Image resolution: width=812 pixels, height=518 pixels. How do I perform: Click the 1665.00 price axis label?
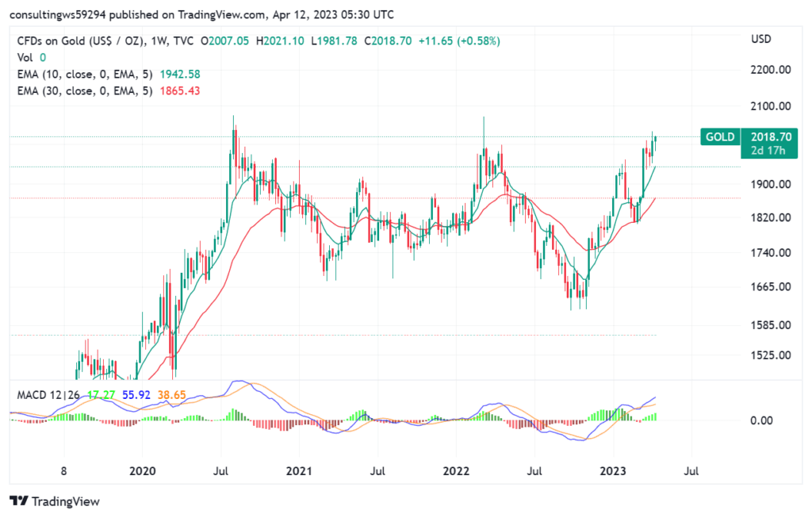pos(771,287)
